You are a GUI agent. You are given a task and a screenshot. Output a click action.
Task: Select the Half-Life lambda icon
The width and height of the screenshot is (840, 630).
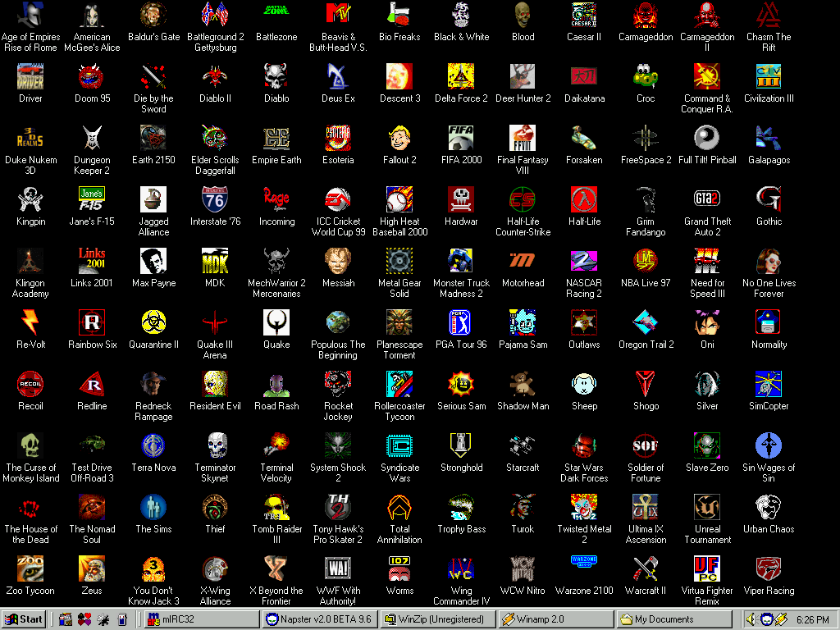pos(584,200)
